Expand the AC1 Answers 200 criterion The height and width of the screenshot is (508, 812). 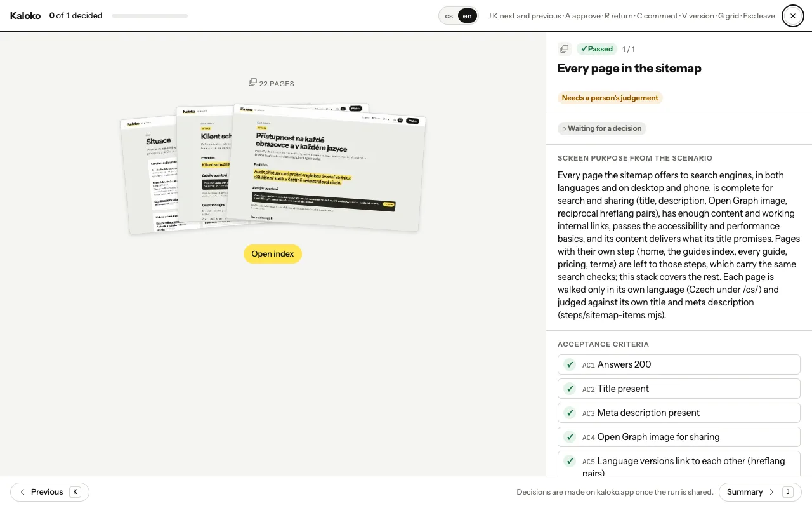point(679,364)
